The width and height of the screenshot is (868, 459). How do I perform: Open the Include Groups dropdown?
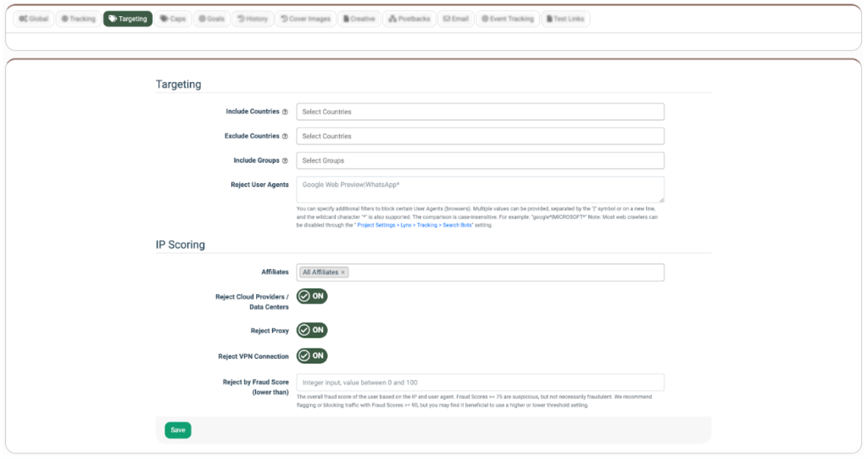[x=480, y=160]
